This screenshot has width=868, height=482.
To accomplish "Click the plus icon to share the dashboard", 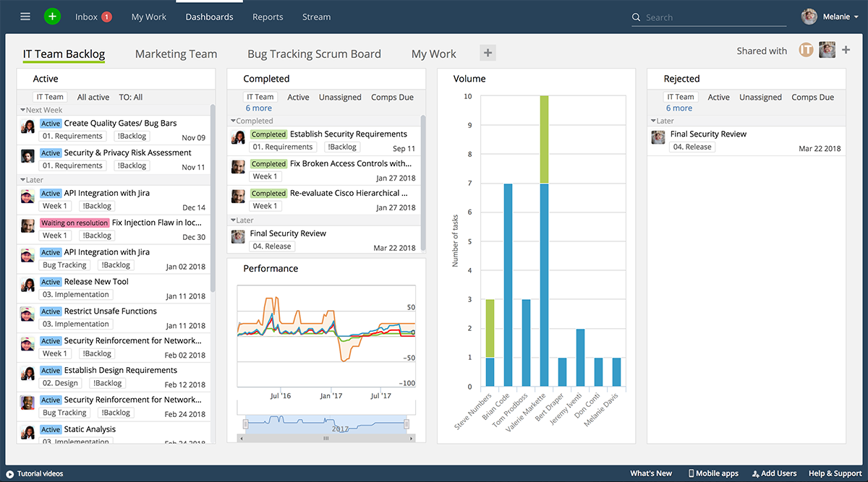I will (x=846, y=51).
